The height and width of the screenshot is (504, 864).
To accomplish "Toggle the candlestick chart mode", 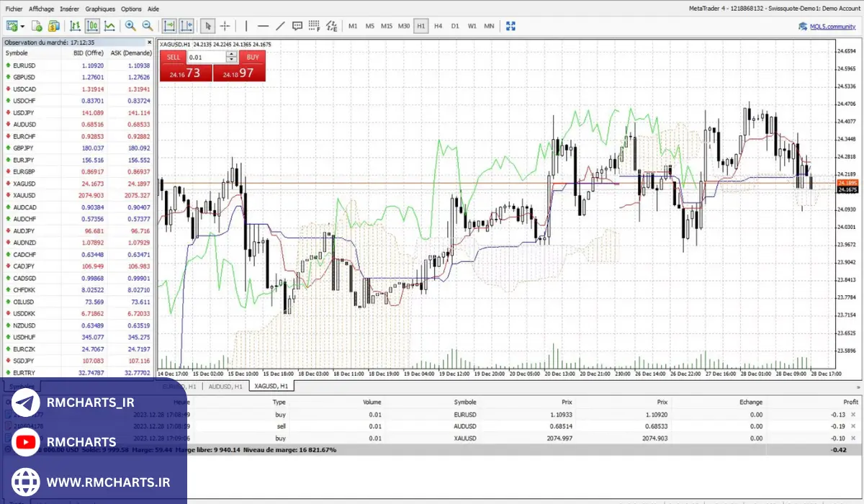I will [x=92, y=26].
